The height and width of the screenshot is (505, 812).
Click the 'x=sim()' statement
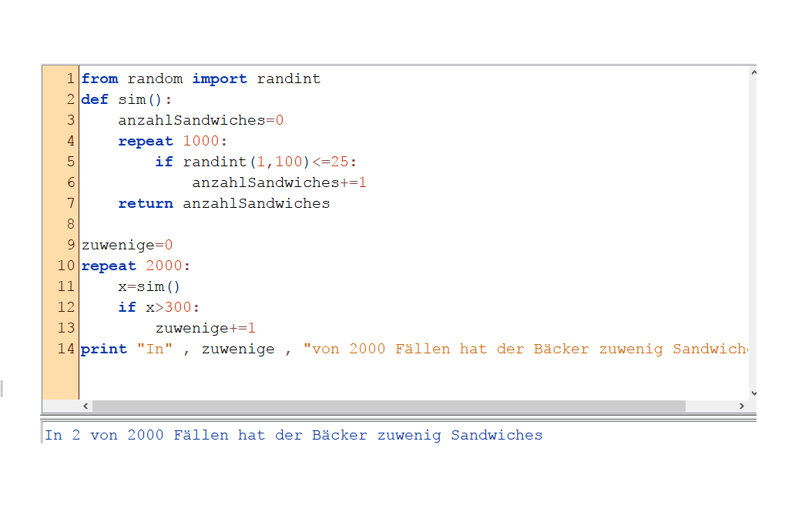(x=149, y=286)
